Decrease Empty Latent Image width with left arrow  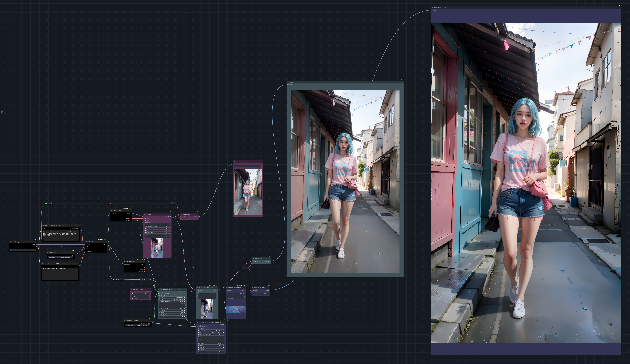132,294
